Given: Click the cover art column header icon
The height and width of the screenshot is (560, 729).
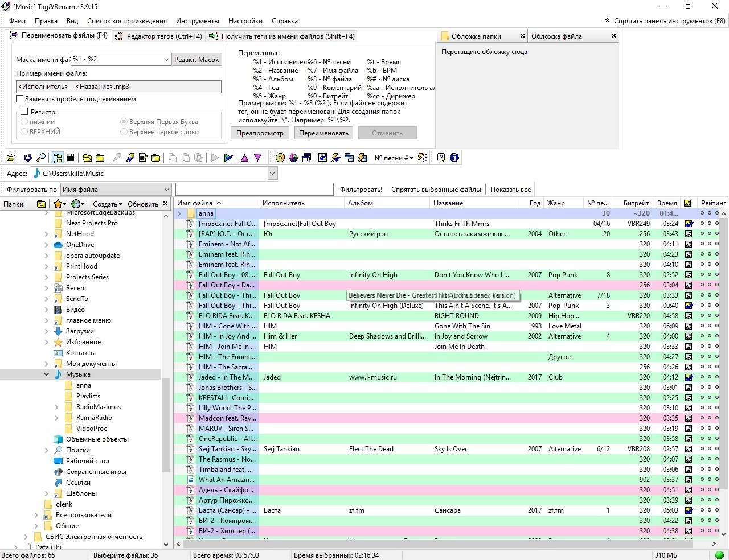Looking at the screenshot, I should (x=688, y=203).
